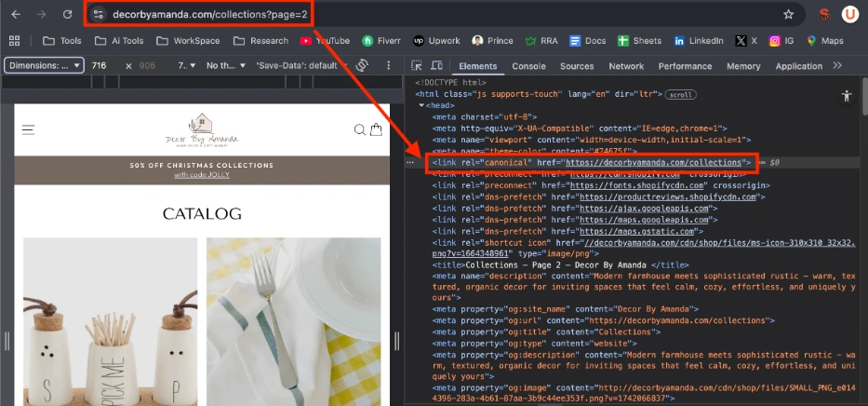Open the hamburger menu on the store page
This screenshot has height=406, width=868.
pyautogui.click(x=29, y=130)
